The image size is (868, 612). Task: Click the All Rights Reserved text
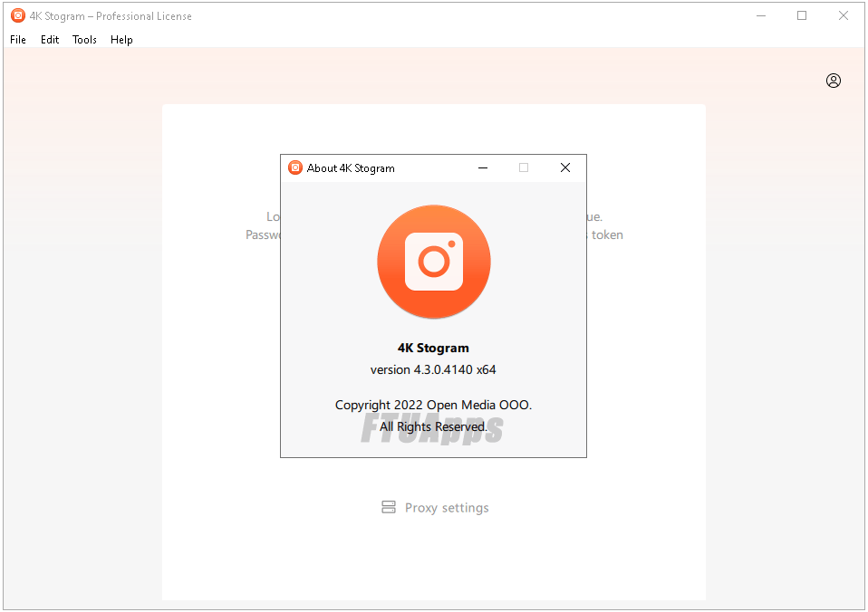433,426
